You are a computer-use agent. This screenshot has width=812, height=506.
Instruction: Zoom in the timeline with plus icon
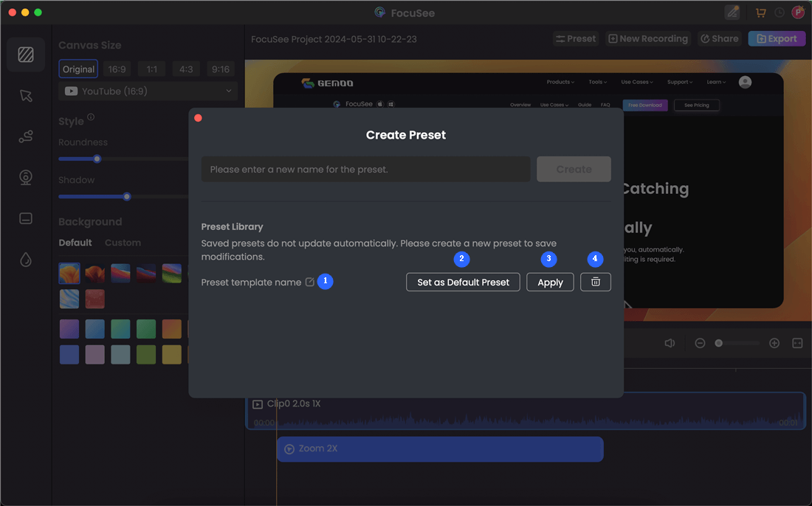coord(774,343)
